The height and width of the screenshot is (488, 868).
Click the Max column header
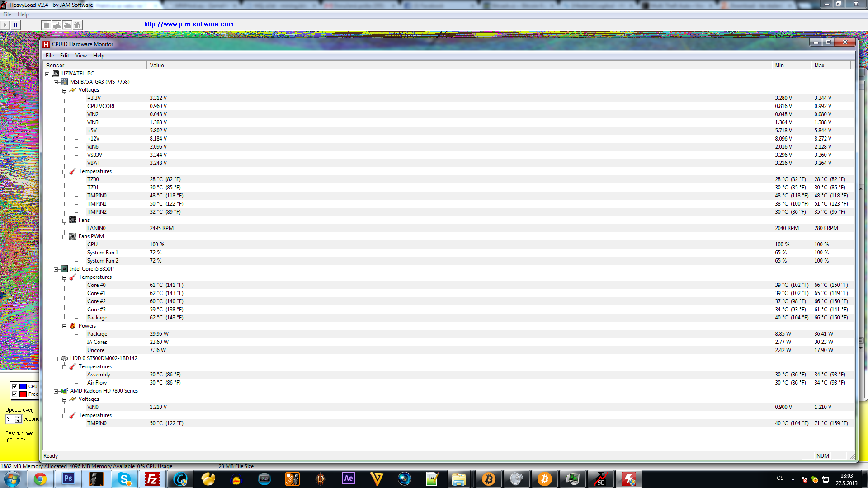point(831,66)
